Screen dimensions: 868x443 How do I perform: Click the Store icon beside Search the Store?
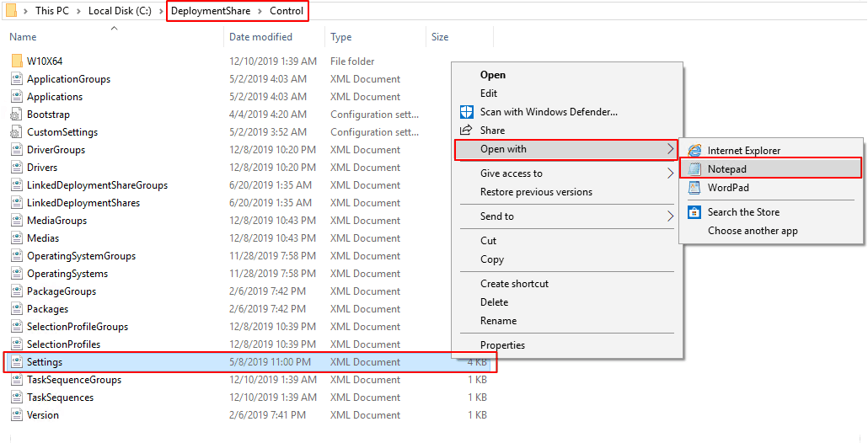(694, 212)
